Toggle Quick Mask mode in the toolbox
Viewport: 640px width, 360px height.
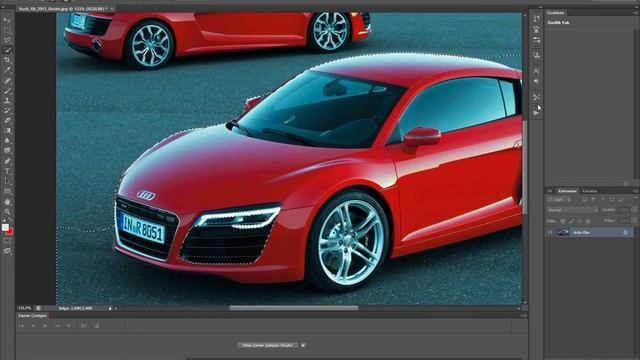(7, 241)
